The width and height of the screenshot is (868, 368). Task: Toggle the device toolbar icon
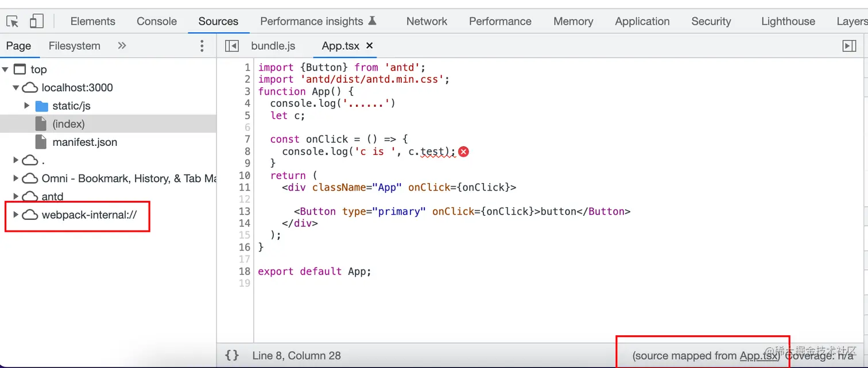(37, 22)
